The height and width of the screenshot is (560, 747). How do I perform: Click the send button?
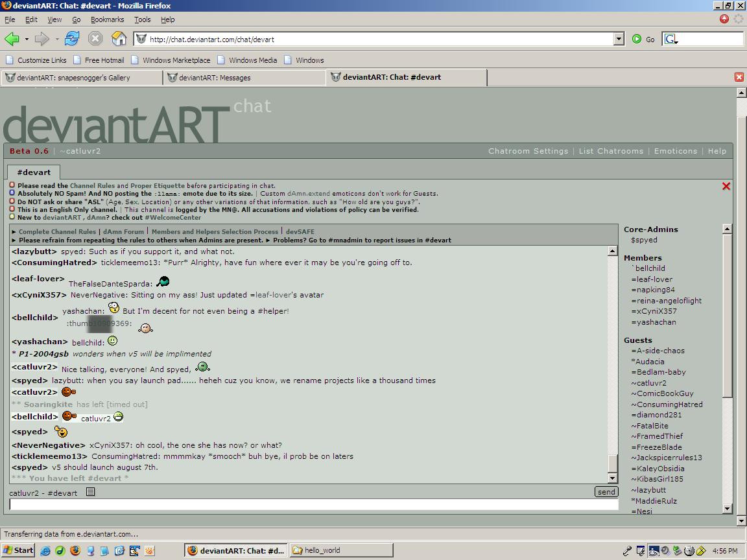point(606,492)
